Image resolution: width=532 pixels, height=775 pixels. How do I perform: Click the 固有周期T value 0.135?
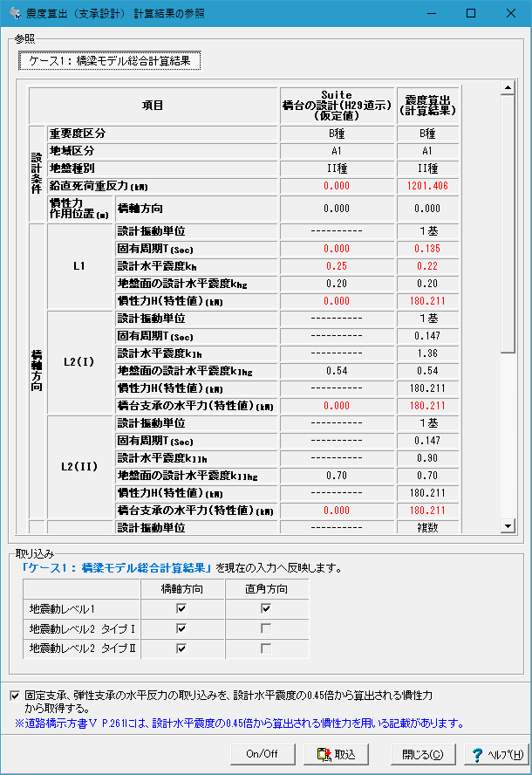(427, 249)
